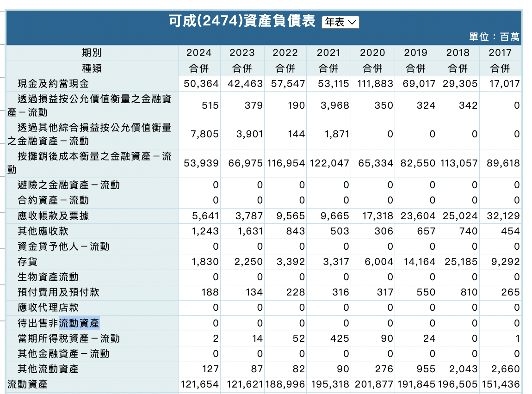
Task: Open the 年表 period dropdown
Action: (x=340, y=22)
